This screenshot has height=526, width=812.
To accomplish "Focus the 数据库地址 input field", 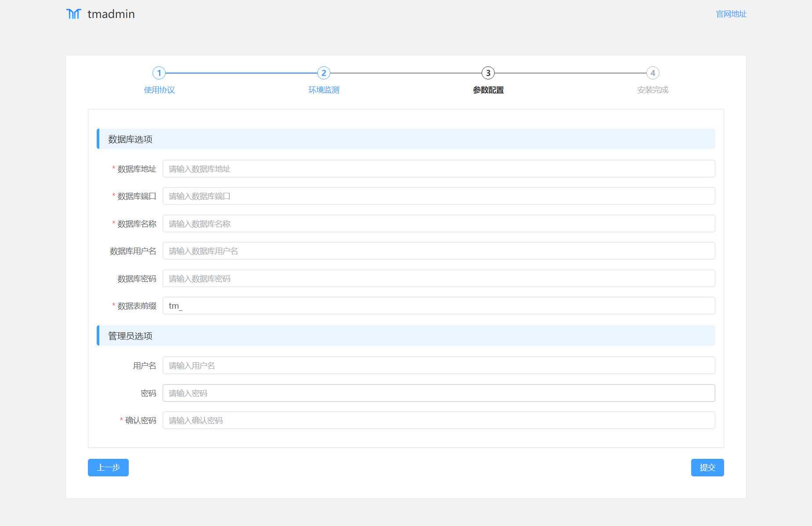I will [439, 169].
